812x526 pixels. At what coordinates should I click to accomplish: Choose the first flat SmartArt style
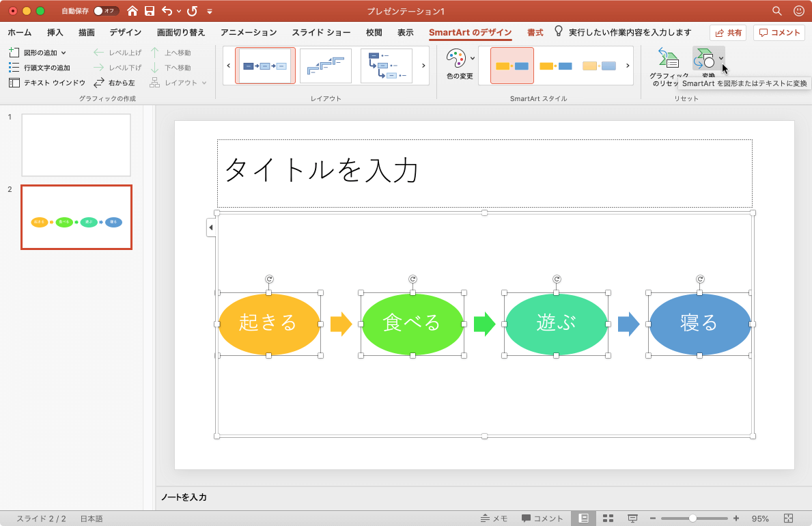512,66
